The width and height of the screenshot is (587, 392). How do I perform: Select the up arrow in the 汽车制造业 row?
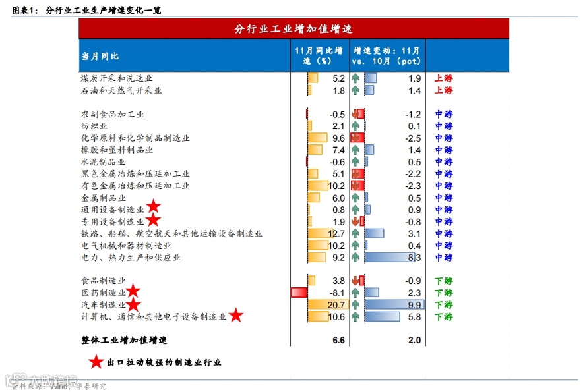pyautogui.click(x=355, y=305)
